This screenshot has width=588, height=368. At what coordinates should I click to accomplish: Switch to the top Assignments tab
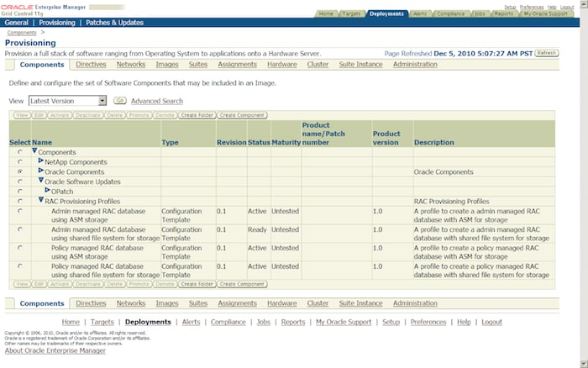238,65
